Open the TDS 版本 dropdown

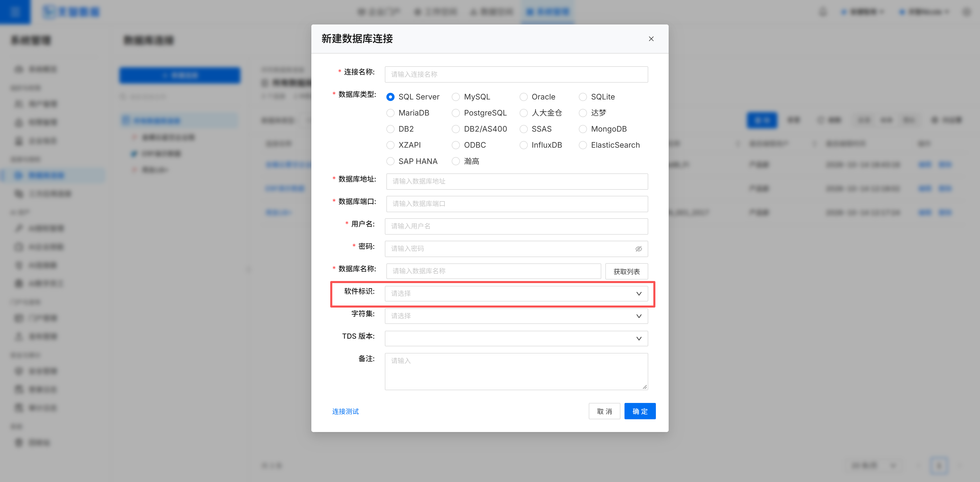coord(516,338)
